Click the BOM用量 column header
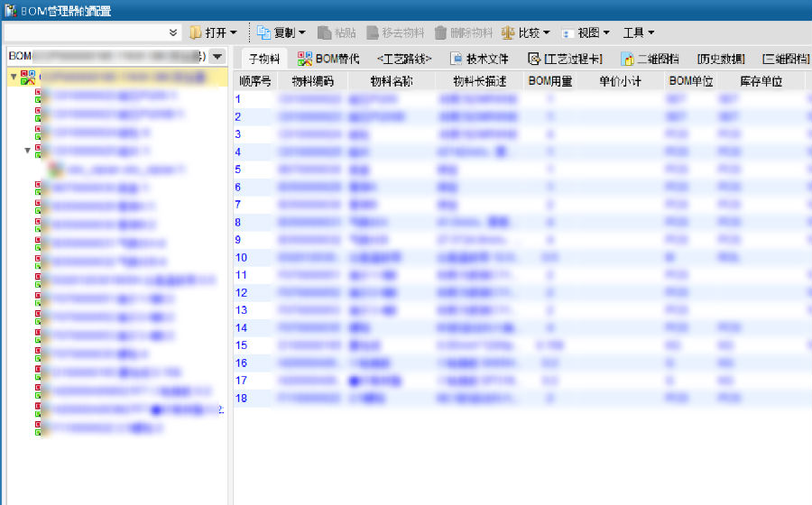Viewport: 812px width, 505px height. (x=550, y=81)
